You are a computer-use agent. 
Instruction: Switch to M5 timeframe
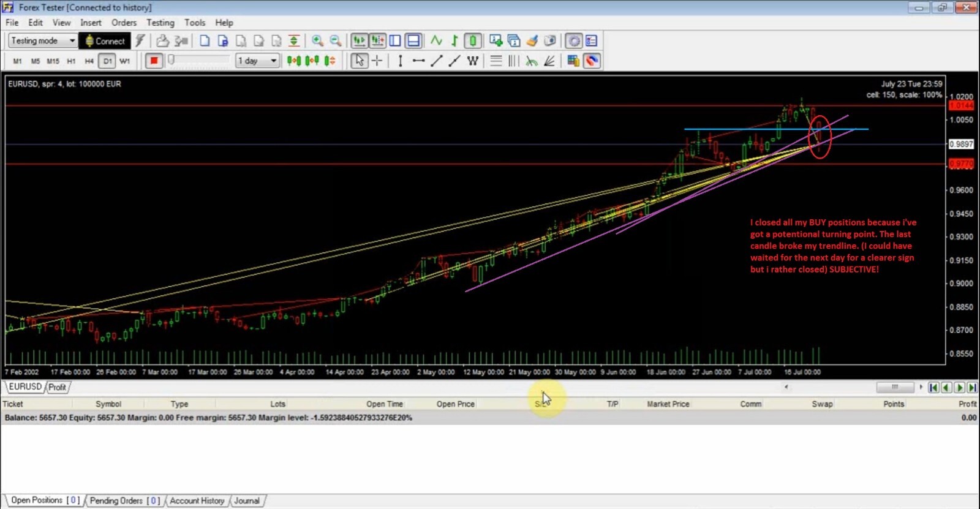[36, 61]
